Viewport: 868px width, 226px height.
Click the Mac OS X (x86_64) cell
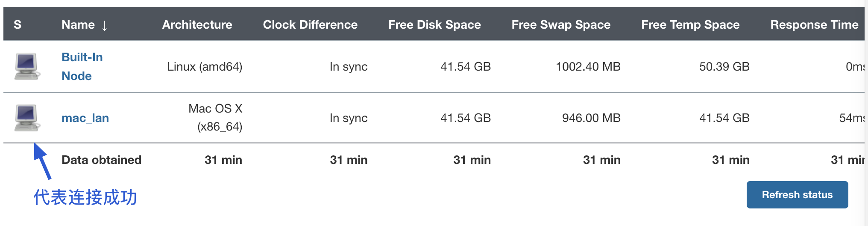(215, 118)
